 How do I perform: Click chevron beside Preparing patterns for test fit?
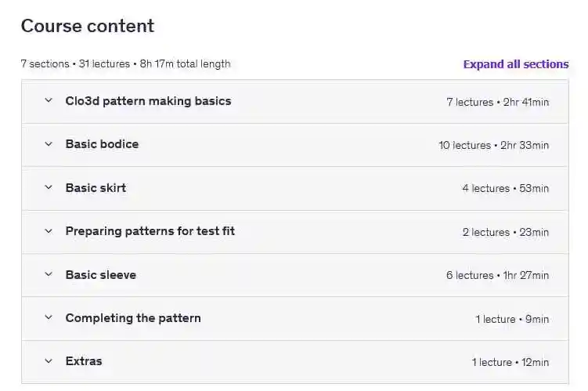click(49, 231)
